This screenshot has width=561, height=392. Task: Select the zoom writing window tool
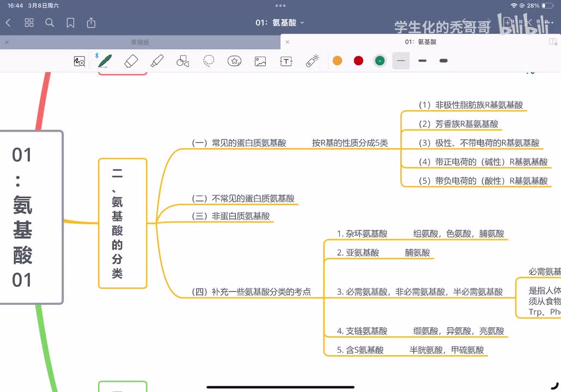click(79, 61)
